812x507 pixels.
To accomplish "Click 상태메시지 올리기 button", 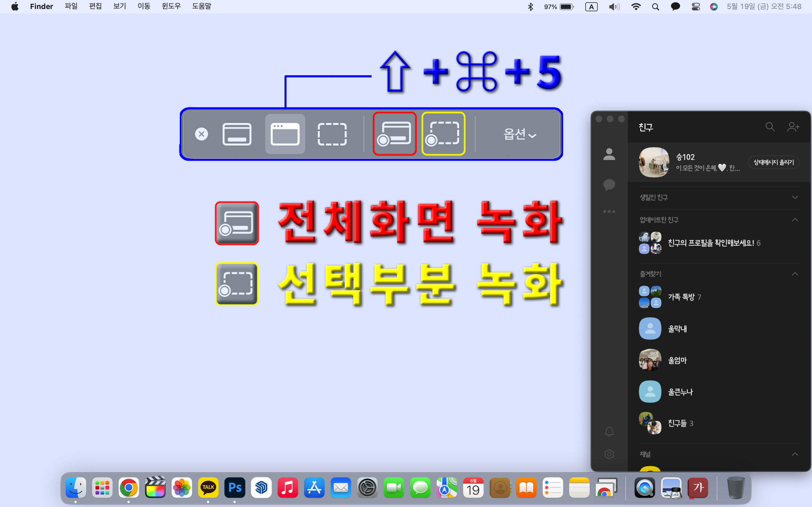I will (x=773, y=162).
